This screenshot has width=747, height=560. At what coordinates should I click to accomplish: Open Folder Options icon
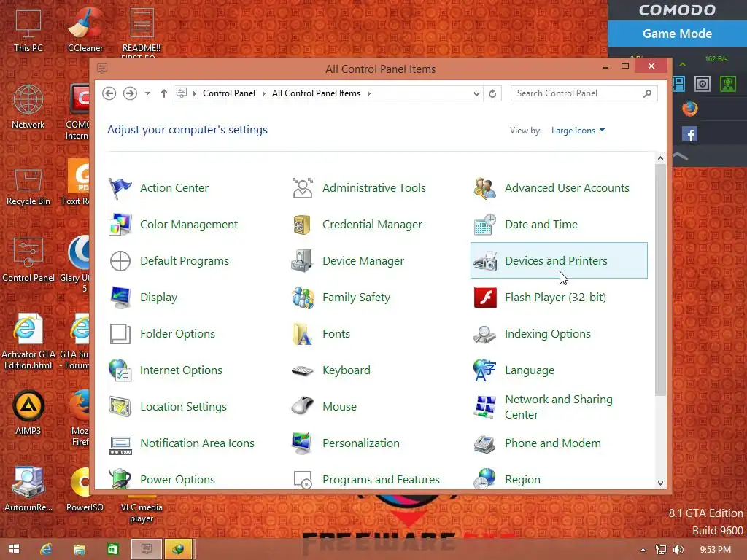coord(120,334)
